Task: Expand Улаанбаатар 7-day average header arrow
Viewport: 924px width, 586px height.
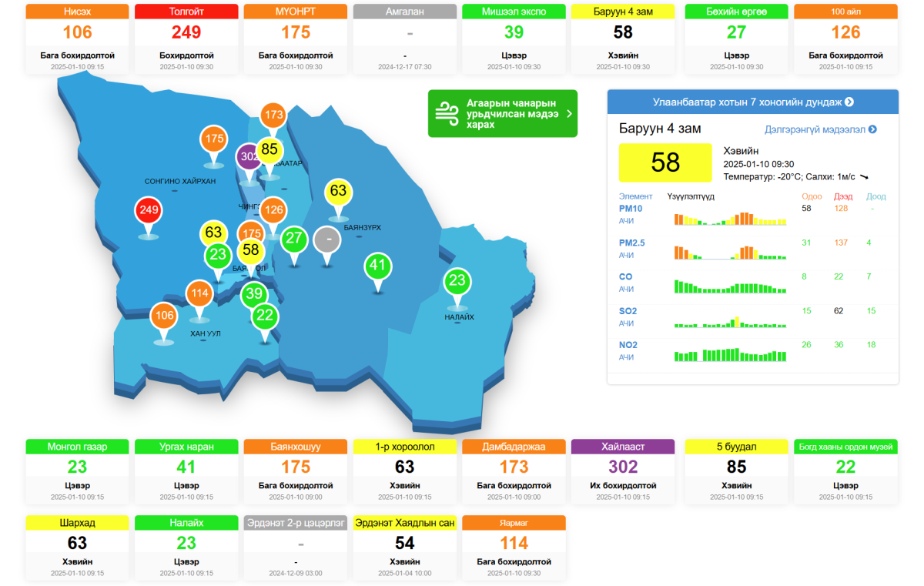Action: [x=849, y=102]
